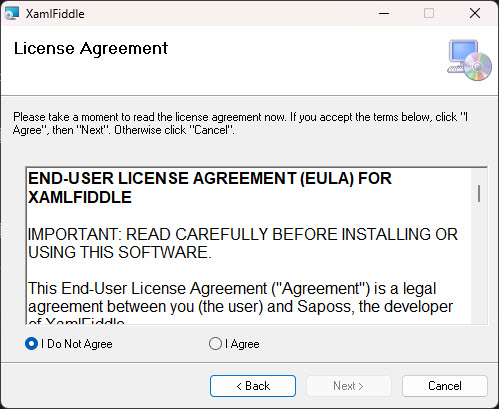Click the Back button

point(253,386)
